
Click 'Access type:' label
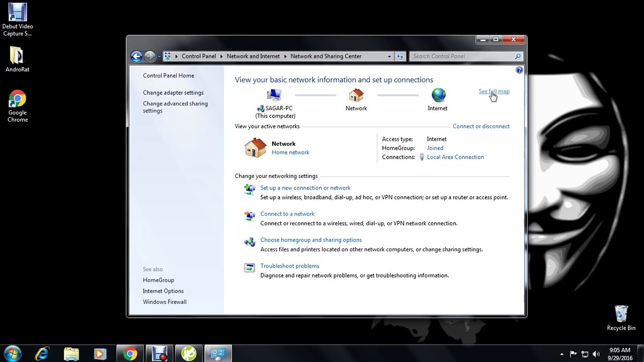397,139
